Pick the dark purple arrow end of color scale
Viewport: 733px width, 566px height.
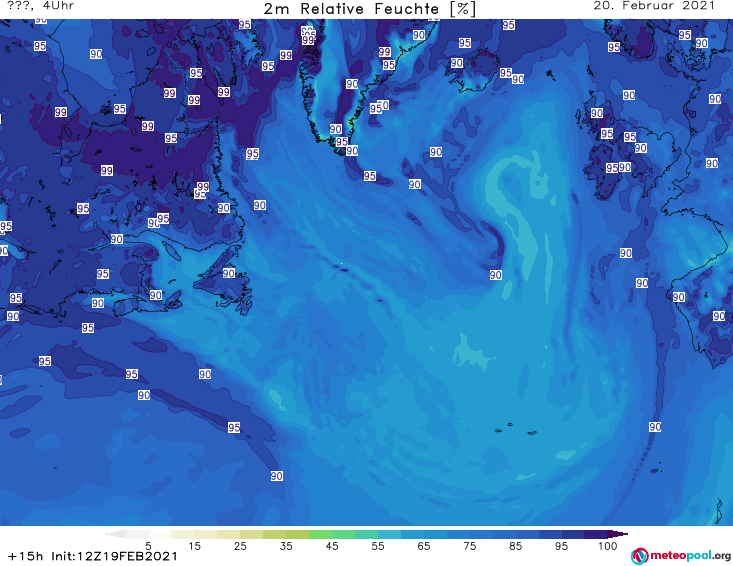[618, 534]
